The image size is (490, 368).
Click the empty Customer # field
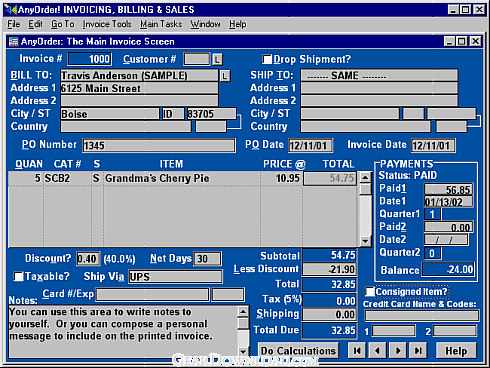[x=197, y=59]
